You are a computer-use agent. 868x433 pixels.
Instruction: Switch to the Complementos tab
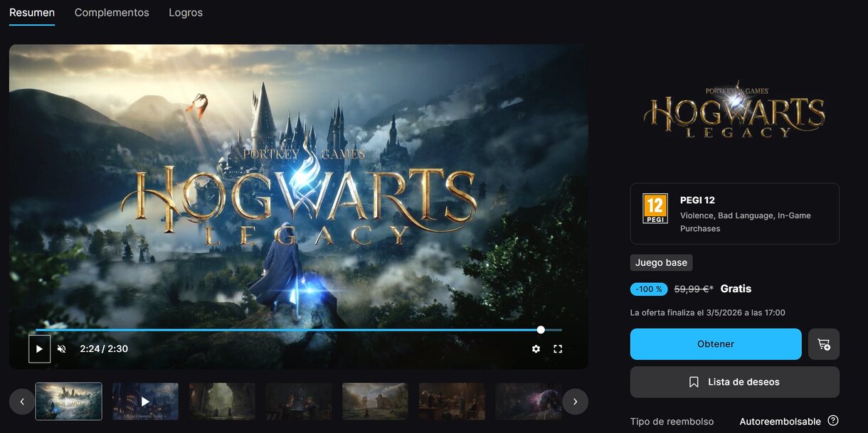[112, 13]
